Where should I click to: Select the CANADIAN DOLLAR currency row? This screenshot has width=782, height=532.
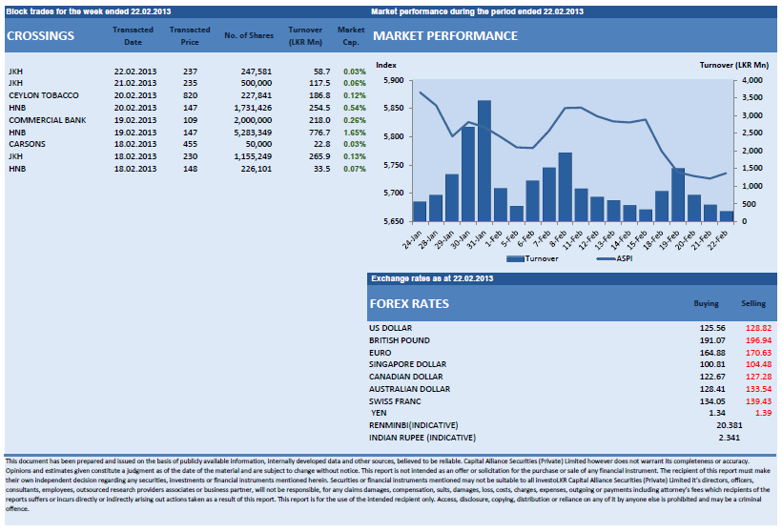570,377
